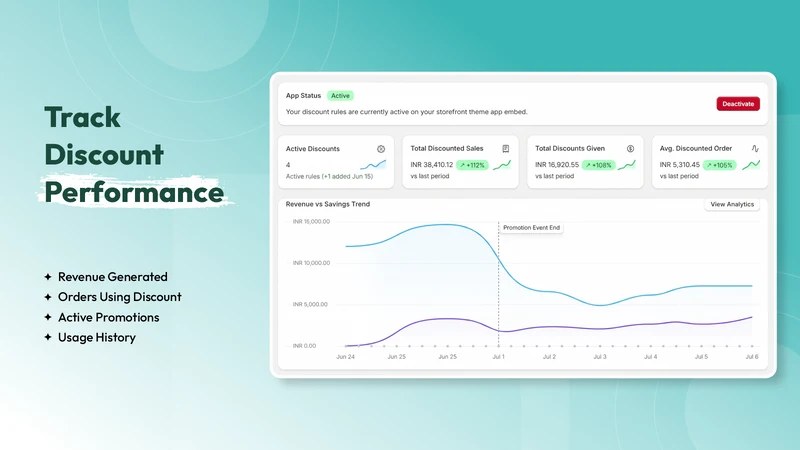The height and width of the screenshot is (450, 800).
Task: Click the Total Discounts Given sparkline
Action: coord(627,165)
